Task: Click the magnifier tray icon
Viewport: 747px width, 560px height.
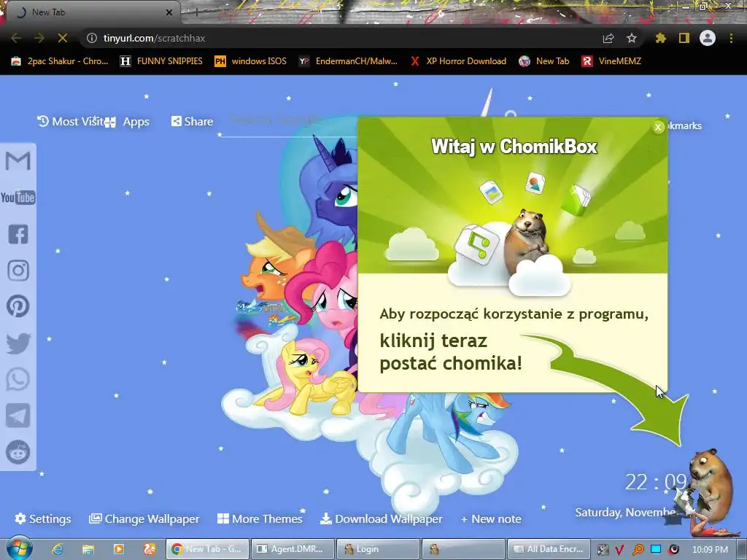Action: tap(638, 550)
